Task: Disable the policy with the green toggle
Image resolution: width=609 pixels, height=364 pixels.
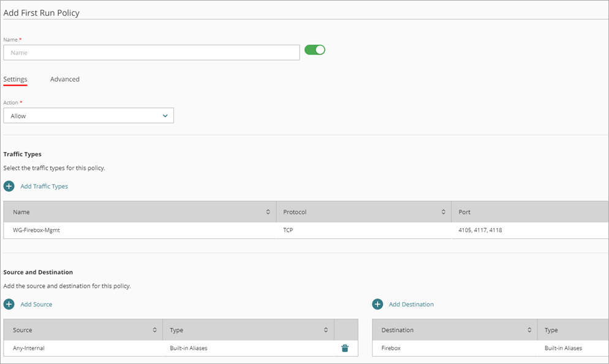Action: 314,50
